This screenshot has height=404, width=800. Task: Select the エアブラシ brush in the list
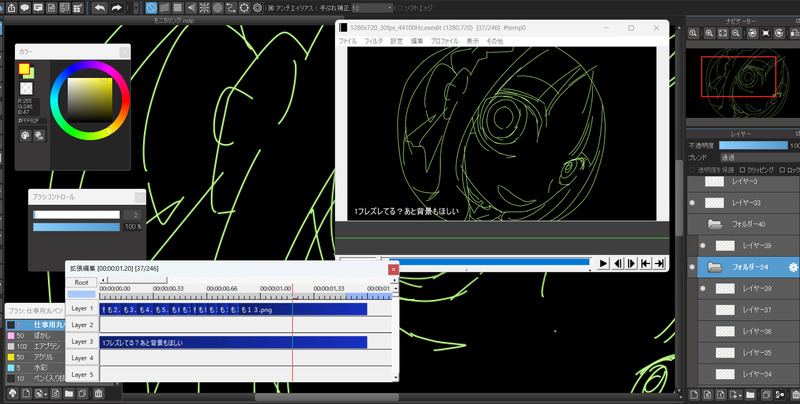(x=36, y=346)
